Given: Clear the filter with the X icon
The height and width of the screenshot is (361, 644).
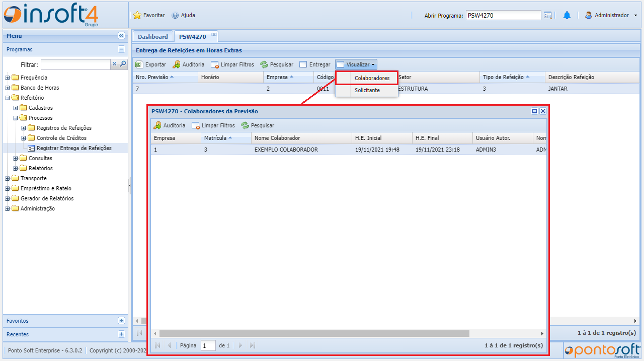Looking at the screenshot, I should click(114, 64).
